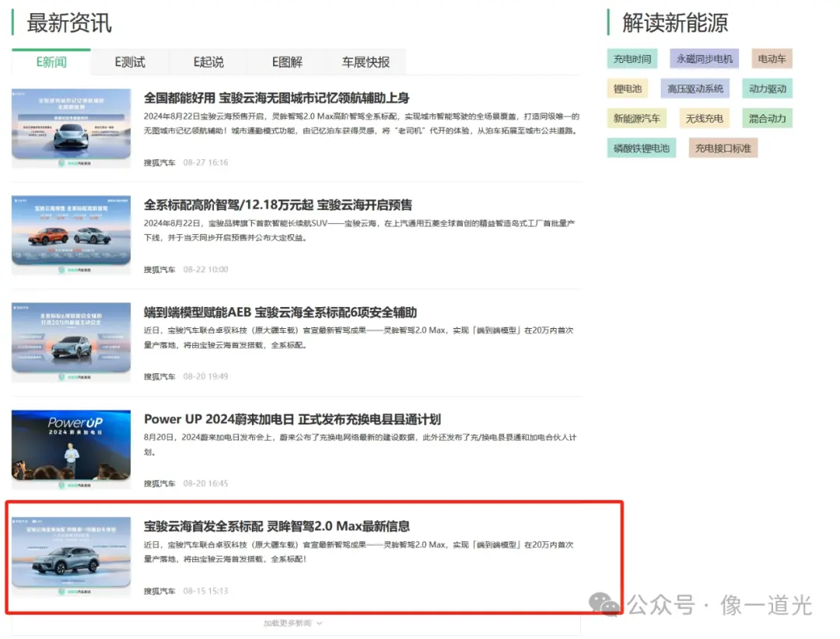Click 搜狐汽车 source dated 08-27 16:16
840x639 pixels.
point(159,162)
